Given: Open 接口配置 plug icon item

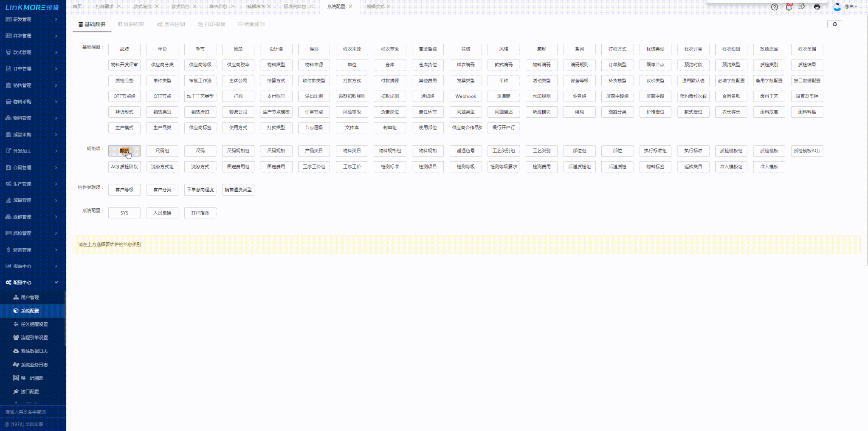Looking at the screenshot, I should [x=30, y=391].
